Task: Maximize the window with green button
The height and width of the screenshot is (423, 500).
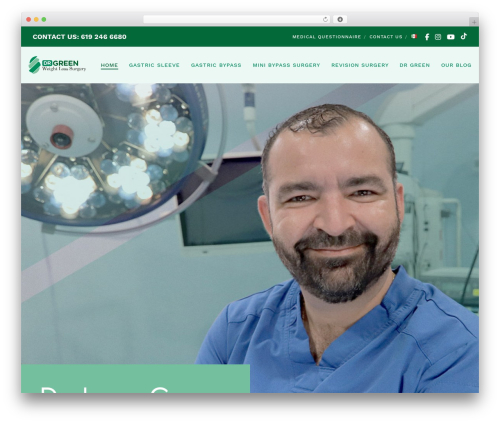Action: tap(44, 19)
